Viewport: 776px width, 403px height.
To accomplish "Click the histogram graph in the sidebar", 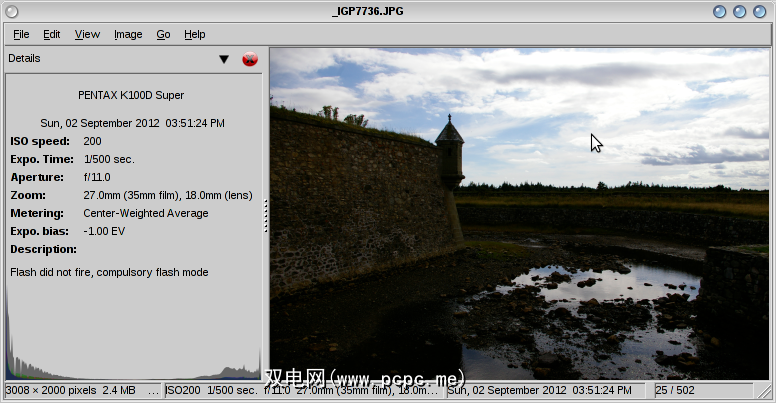I will pos(133,332).
